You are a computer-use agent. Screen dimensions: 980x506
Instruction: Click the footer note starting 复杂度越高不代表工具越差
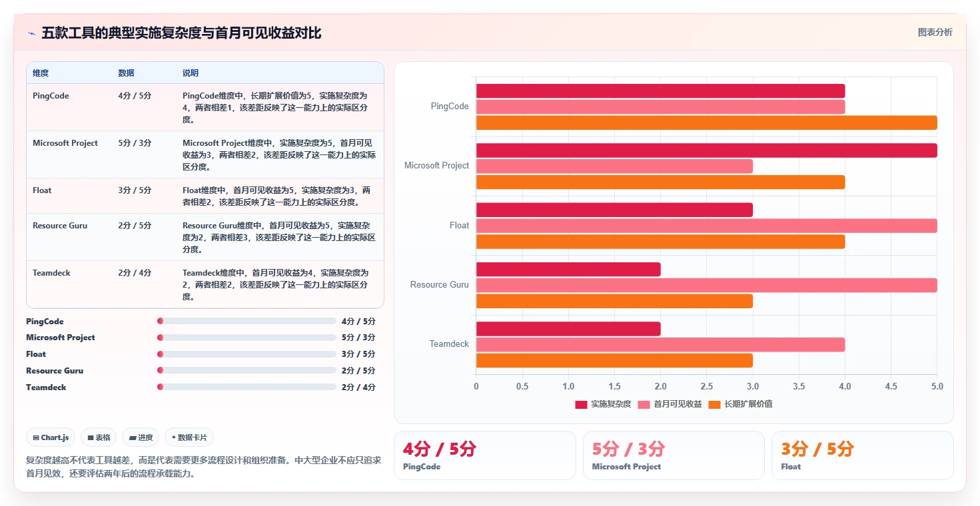pos(203,467)
